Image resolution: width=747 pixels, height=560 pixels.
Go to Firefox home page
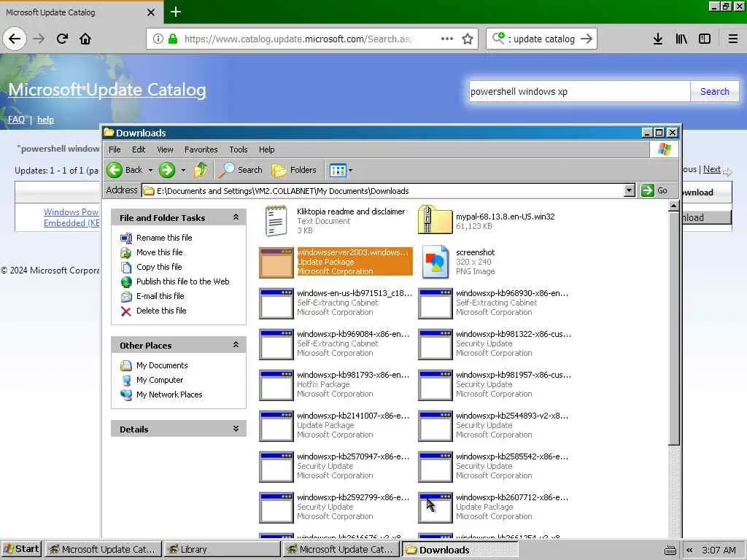[85, 39]
